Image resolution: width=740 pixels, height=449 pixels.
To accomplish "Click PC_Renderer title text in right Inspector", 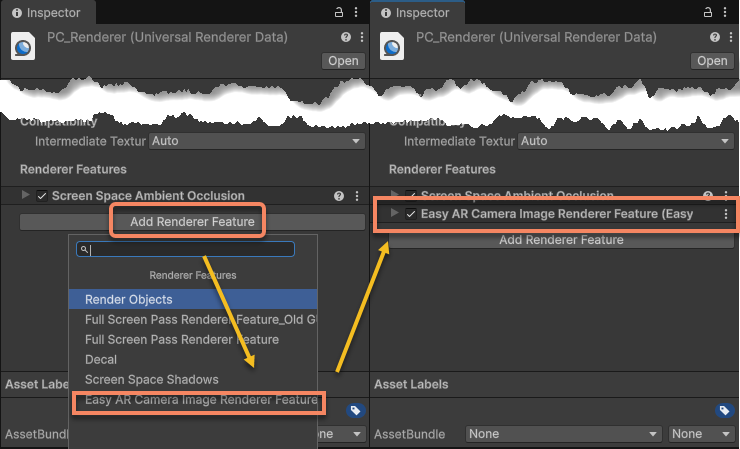I will click(536, 37).
